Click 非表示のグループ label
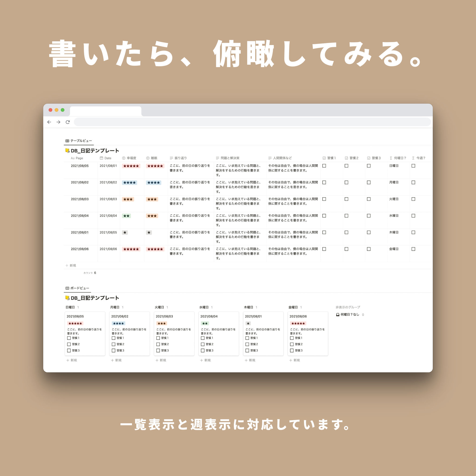The height and width of the screenshot is (476, 476). pos(348,307)
